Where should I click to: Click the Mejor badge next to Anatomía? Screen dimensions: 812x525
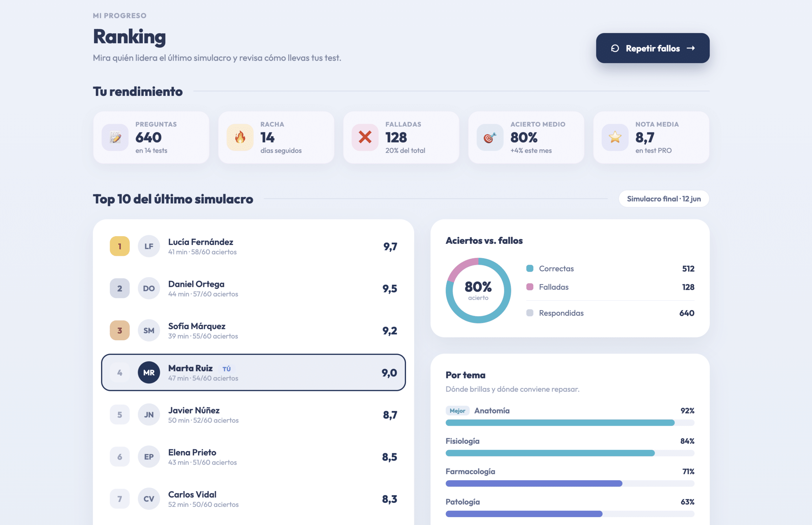[457, 411]
